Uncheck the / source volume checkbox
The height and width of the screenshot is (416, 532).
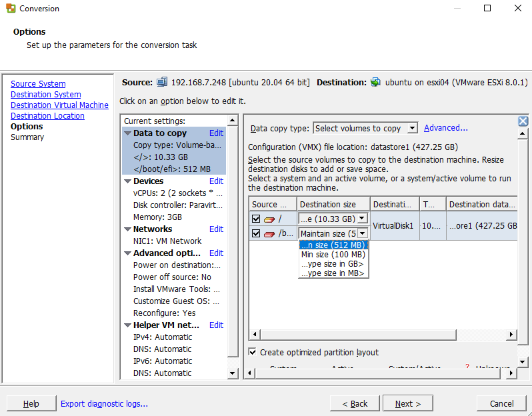pos(256,219)
